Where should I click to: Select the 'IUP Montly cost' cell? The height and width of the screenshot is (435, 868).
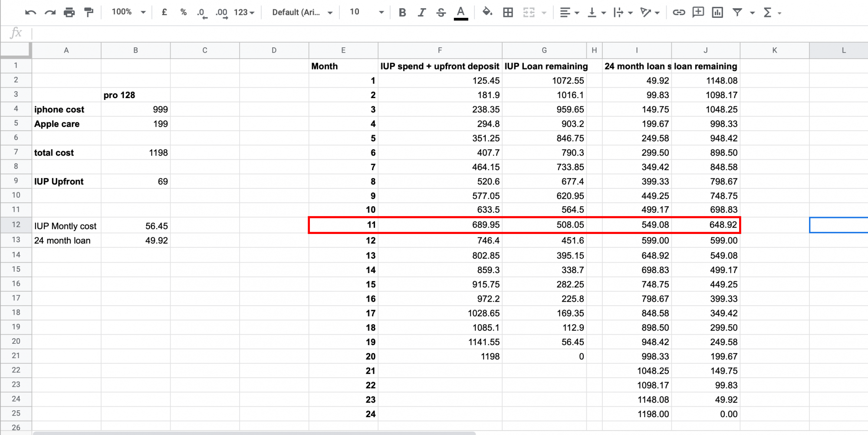click(x=66, y=226)
